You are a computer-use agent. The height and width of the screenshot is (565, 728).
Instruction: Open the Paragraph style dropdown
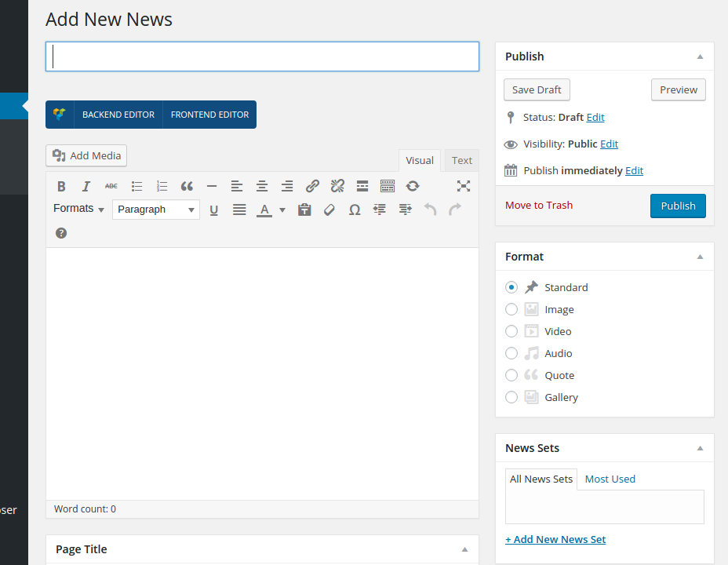(x=155, y=210)
